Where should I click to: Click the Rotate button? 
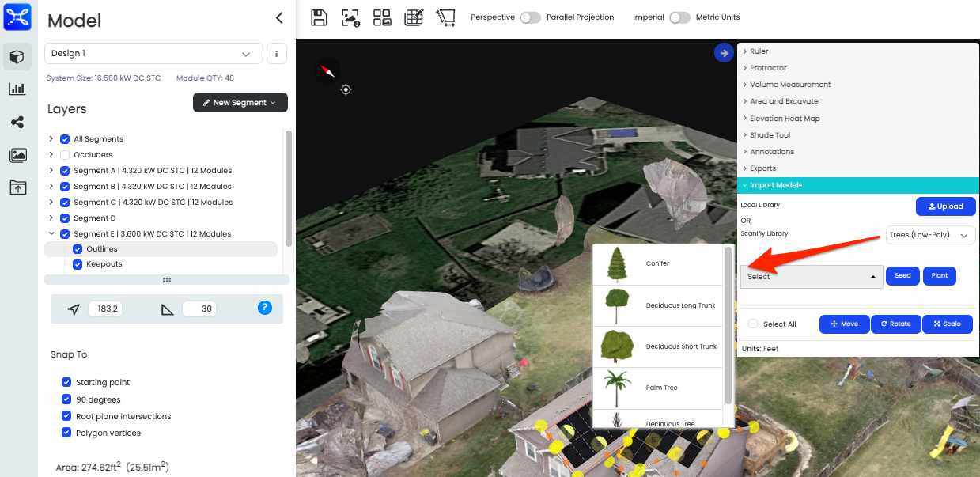pyautogui.click(x=896, y=324)
